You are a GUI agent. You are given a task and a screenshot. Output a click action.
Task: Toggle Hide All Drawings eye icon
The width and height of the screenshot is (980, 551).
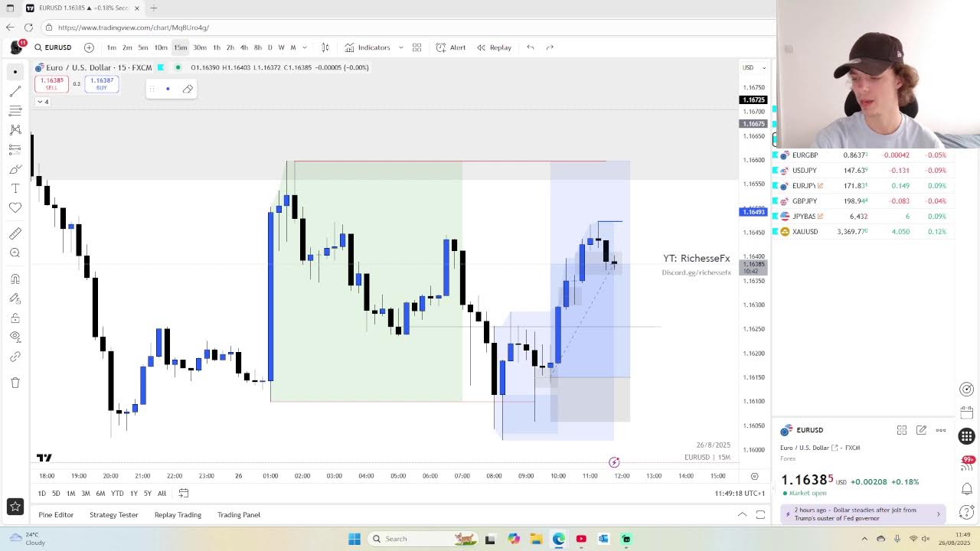click(x=15, y=337)
